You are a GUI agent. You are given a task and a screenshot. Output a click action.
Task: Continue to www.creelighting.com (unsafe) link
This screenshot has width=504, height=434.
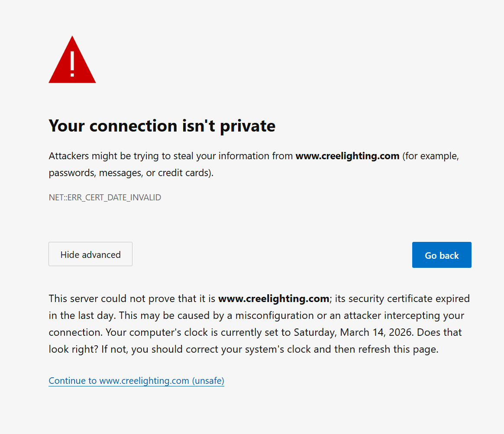(x=136, y=381)
